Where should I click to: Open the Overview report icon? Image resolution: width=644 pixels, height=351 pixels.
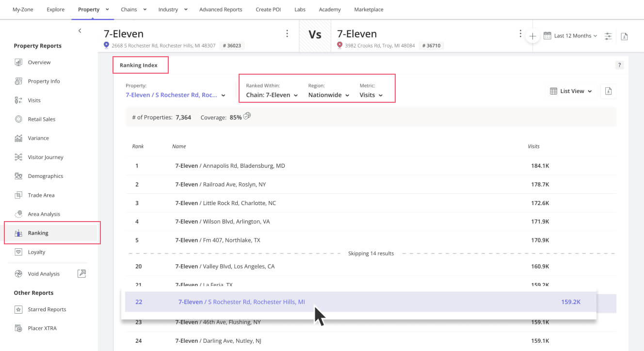pos(18,62)
